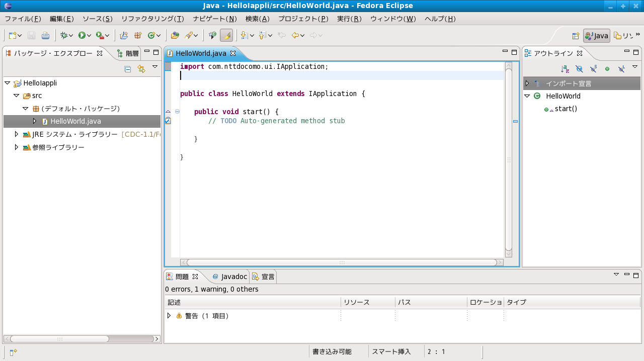This screenshot has width=644, height=361.
Task: Click the yellow Back navigation arrow
Action: point(295,35)
